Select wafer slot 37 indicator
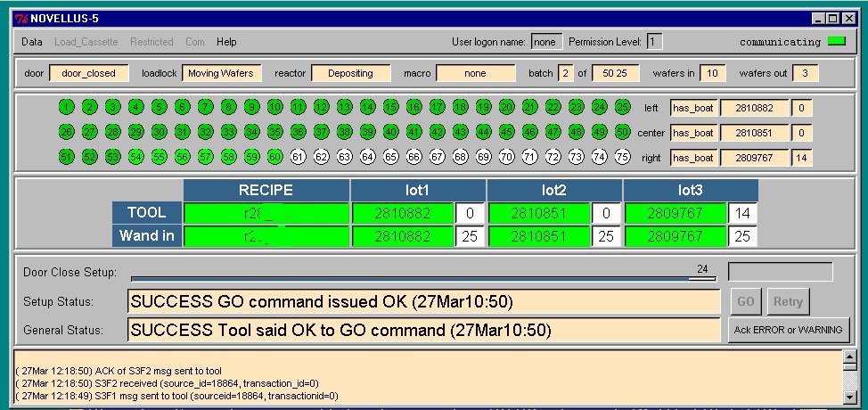Image resolution: width=868 pixels, height=410 pixels. [x=321, y=132]
